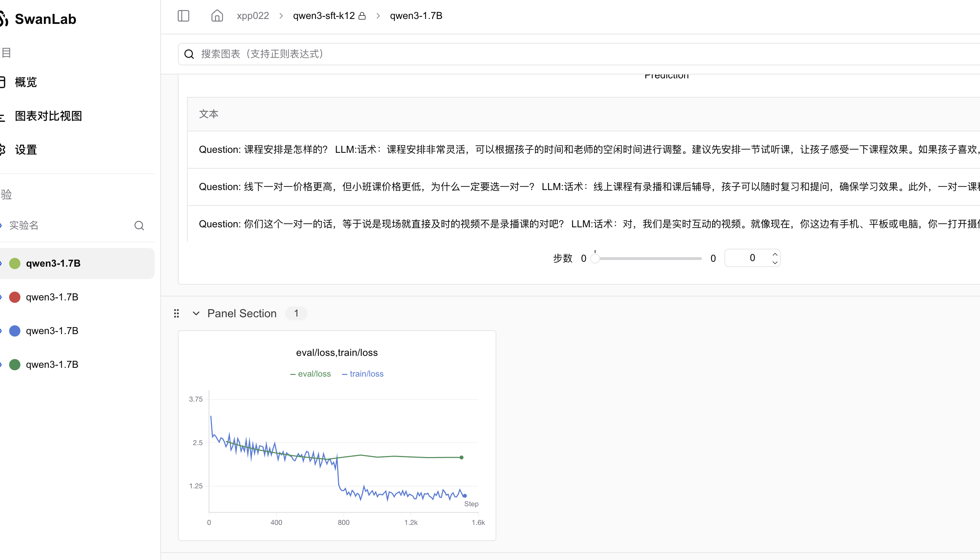This screenshot has height=560, width=980.
Task: Go to the home icon in breadcrumb
Action: pos(217,16)
